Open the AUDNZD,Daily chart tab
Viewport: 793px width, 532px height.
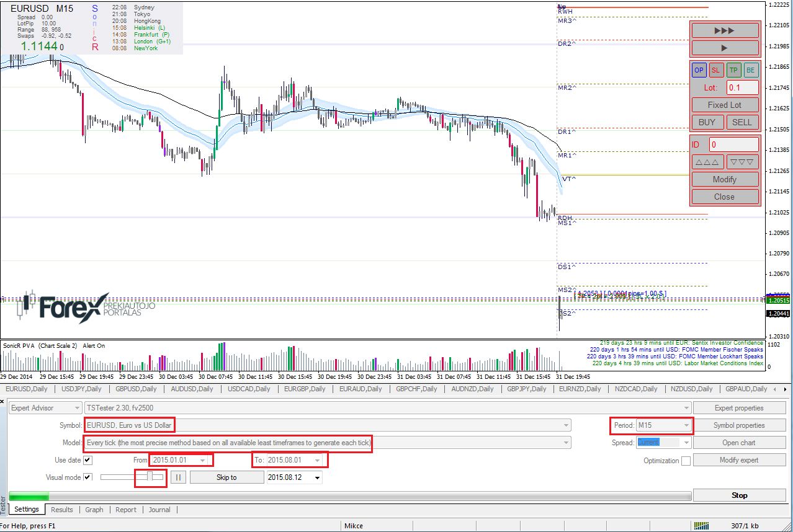[473, 389]
